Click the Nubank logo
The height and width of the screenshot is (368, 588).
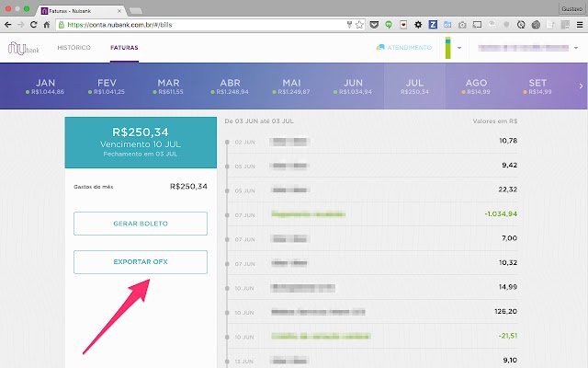point(24,48)
